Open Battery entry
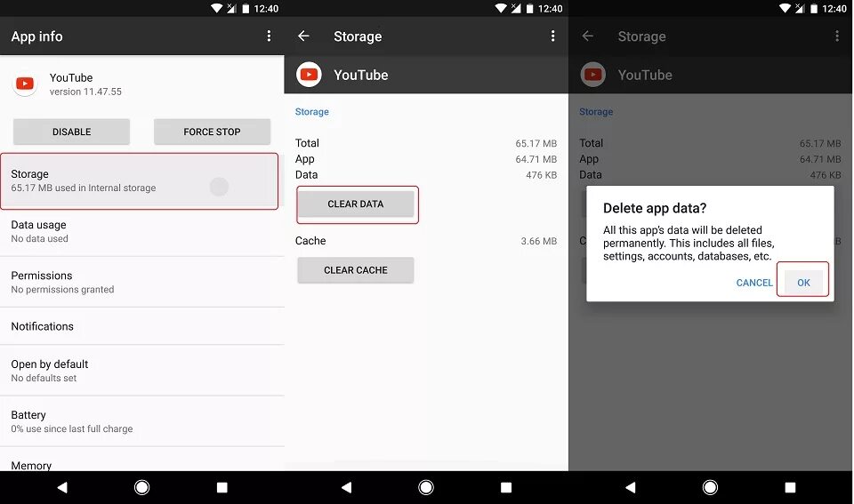Screen dimensions: 854x504 pyautogui.click(x=142, y=421)
